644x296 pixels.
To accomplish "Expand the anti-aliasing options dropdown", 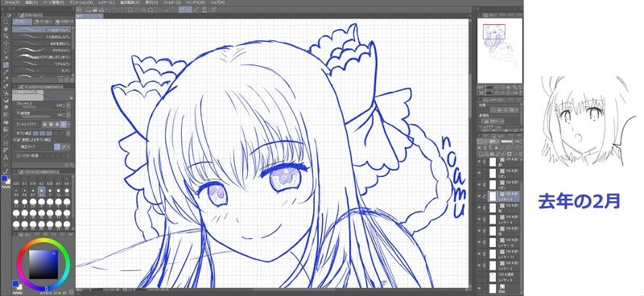I will [68, 124].
